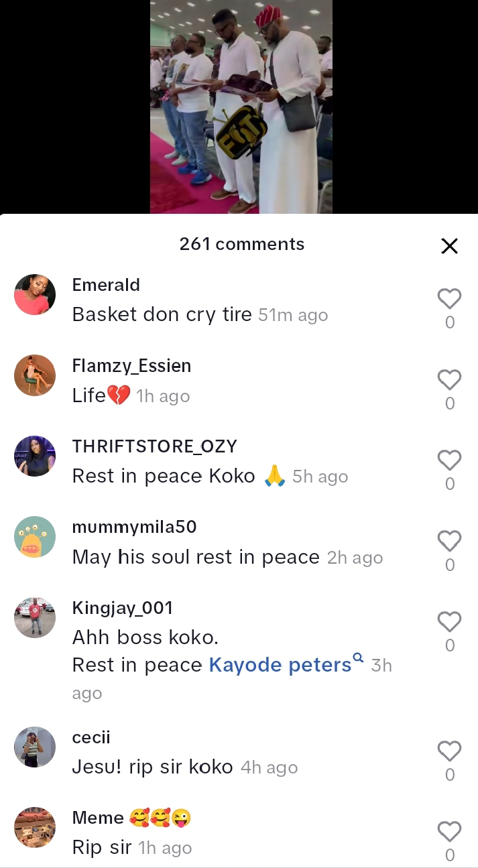
Task: Tap the 261 comments header
Action: [241, 245]
